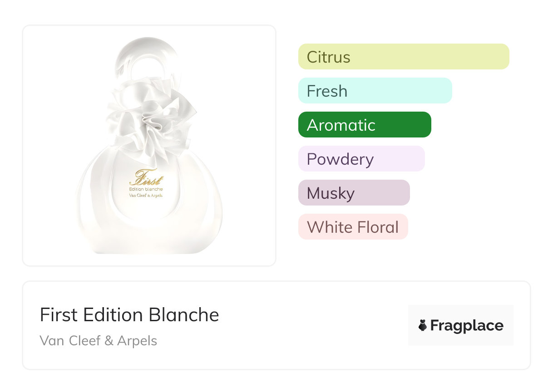Select the Fresh accord bar

coord(375,91)
